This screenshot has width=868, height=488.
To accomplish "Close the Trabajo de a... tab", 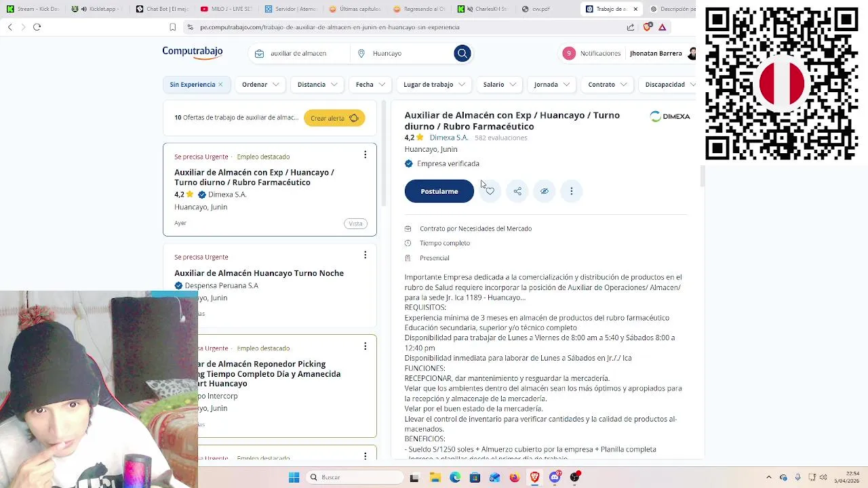I will click(x=635, y=9).
